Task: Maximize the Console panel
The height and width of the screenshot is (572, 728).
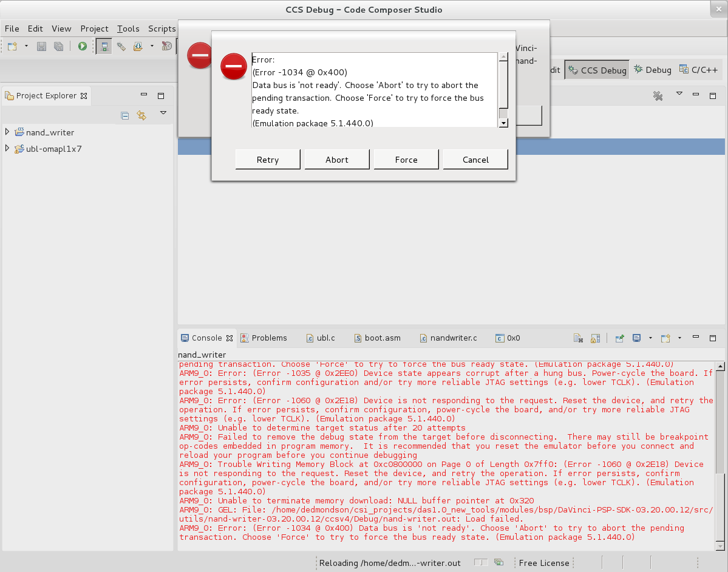Action: coord(713,338)
